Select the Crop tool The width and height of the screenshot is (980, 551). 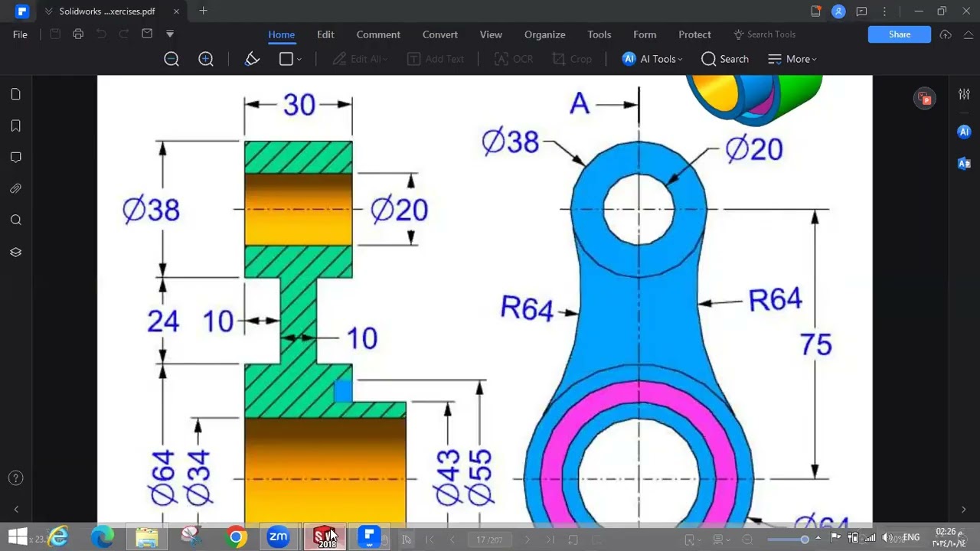pos(572,59)
